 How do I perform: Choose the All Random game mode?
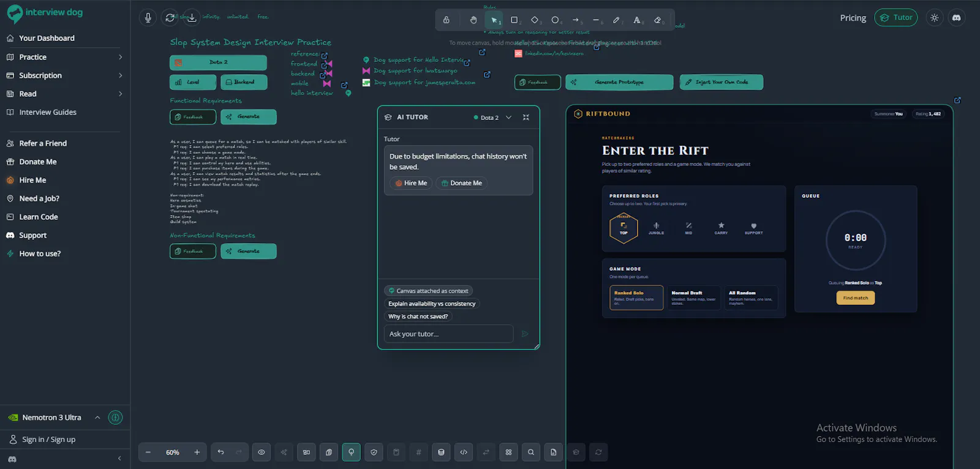(x=751, y=298)
